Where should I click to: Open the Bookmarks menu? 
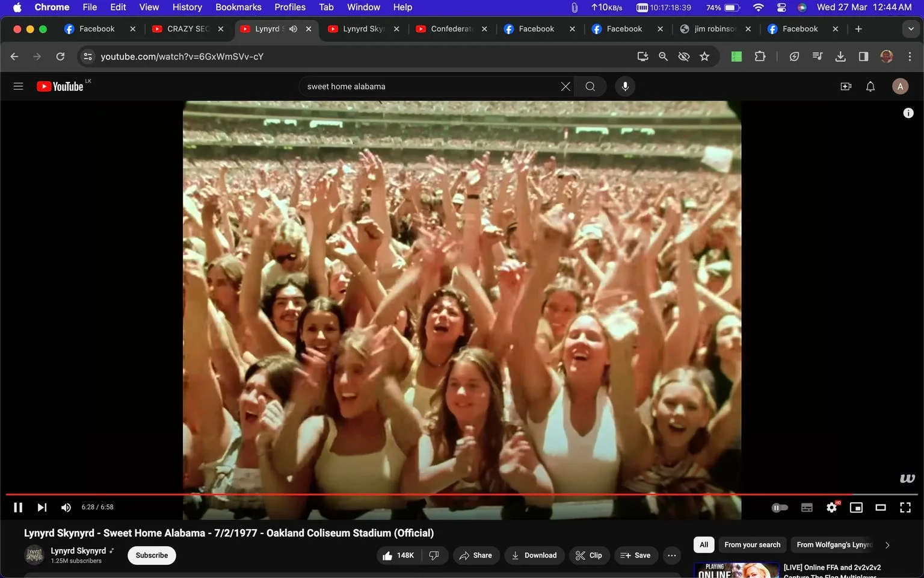coord(238,7)
